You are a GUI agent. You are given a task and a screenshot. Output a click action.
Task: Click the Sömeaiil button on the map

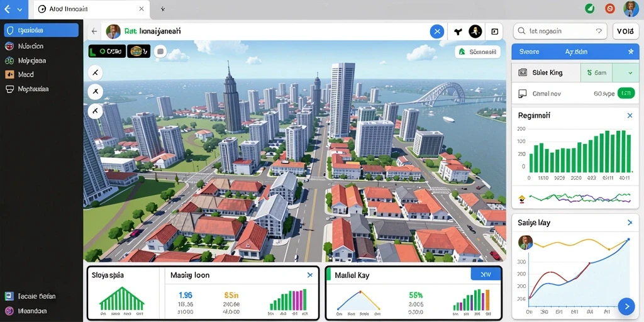(x=478, y=52)
